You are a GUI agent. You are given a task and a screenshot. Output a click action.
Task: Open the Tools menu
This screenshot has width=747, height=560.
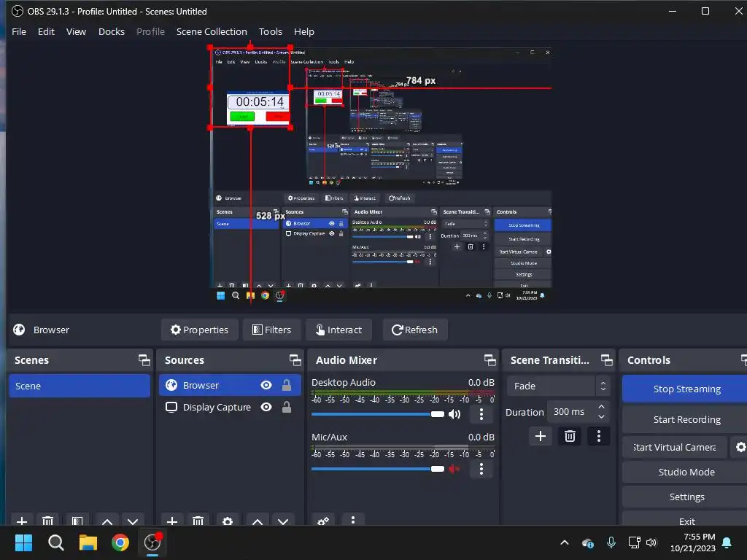pos(271,31)
